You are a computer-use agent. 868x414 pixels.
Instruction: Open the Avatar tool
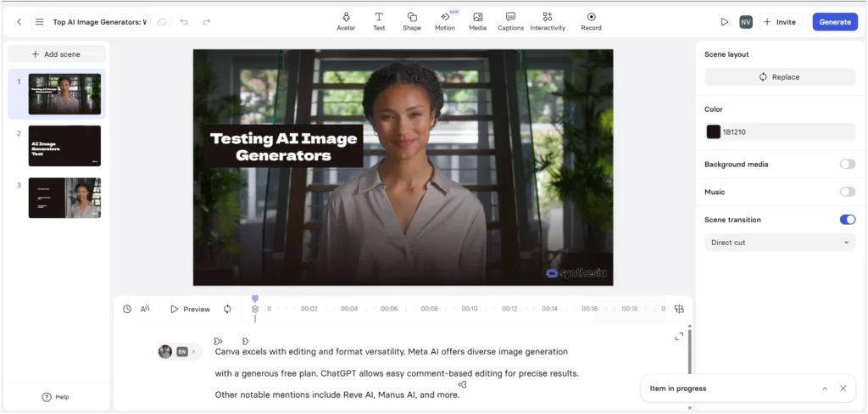[346, 21]
